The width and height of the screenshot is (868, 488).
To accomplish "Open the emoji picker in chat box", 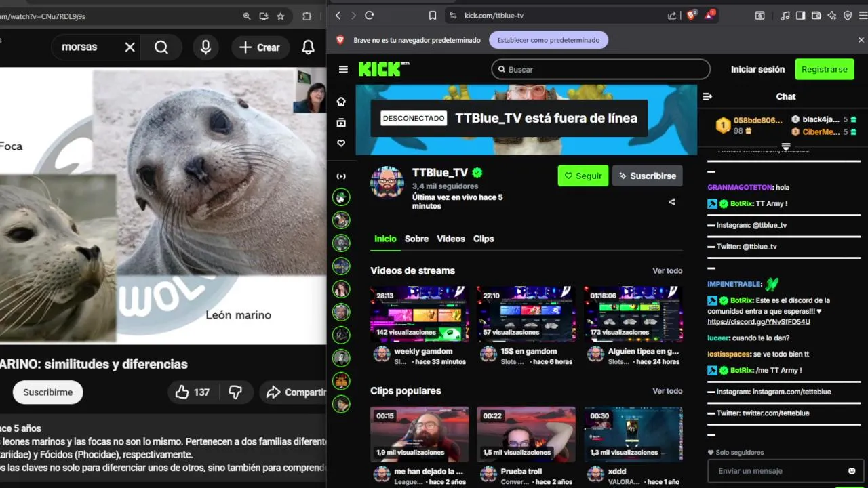I will click(852, 471).
